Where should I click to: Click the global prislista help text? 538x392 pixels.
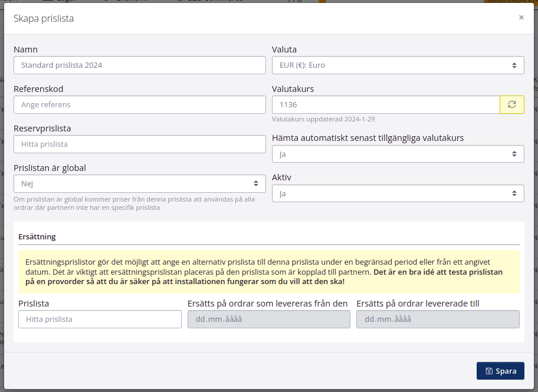[x=134, y=203]
